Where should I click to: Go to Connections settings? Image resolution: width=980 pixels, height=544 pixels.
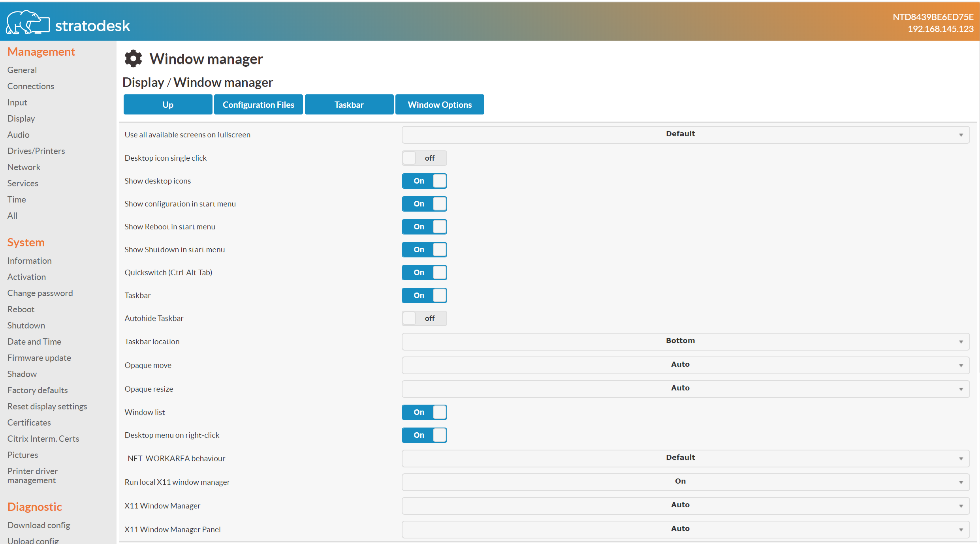tap(31, 86)
